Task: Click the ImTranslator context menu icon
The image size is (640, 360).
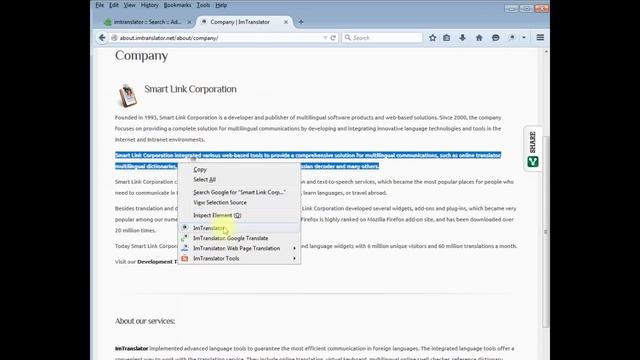Action: (185, 227)
